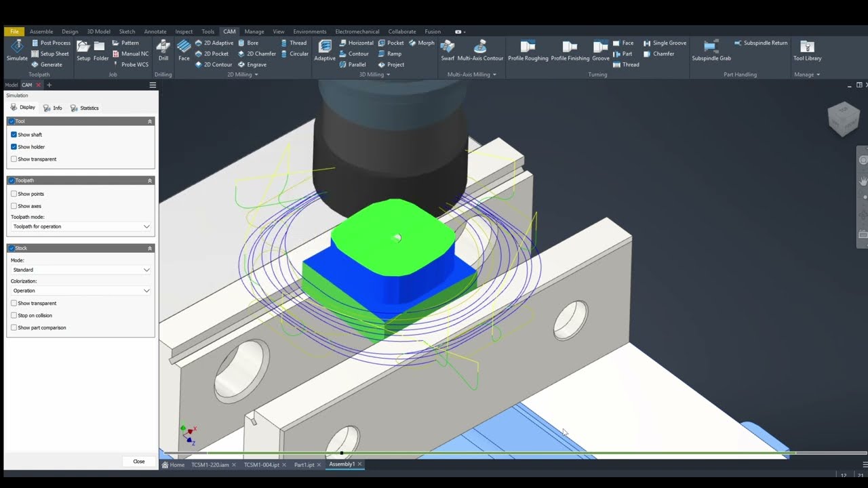Switch to the 3D Model ribbon tab
This screenshot has width=868, height=488.
coord(98,31)
